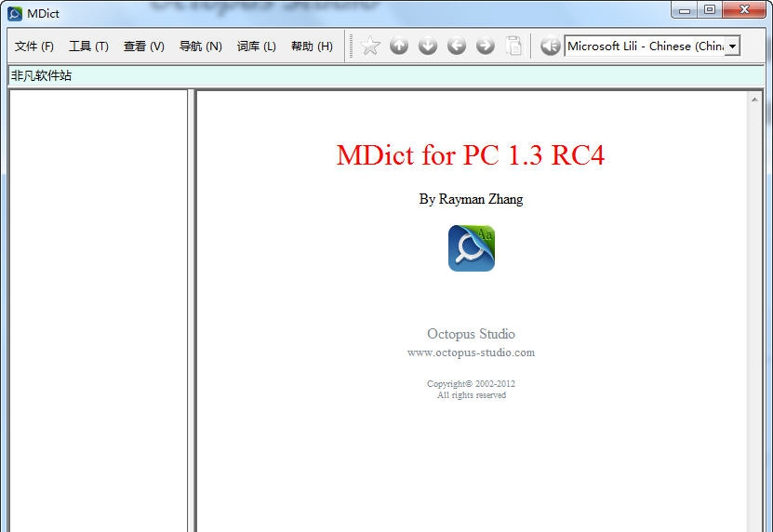
Task: Click the copy/paste clipboard icon
Action: coord(513,46)
